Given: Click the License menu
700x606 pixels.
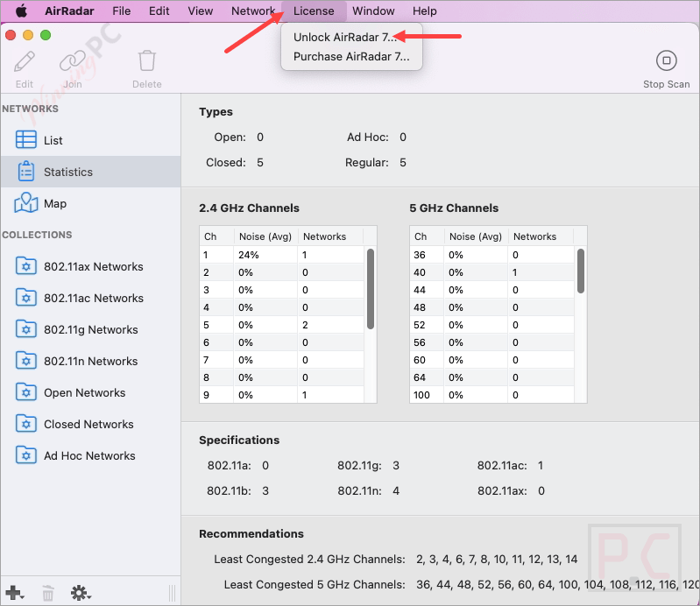Looking at the screenshot, I should (314, 11).
